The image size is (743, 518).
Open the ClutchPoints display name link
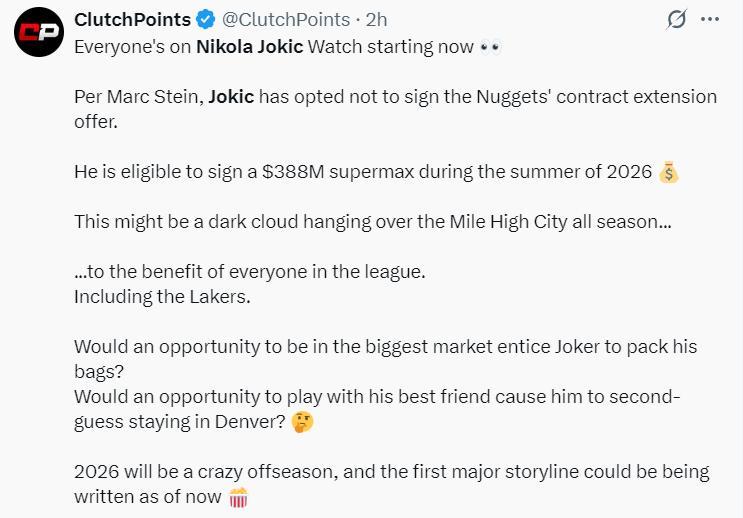pos(132,20)
